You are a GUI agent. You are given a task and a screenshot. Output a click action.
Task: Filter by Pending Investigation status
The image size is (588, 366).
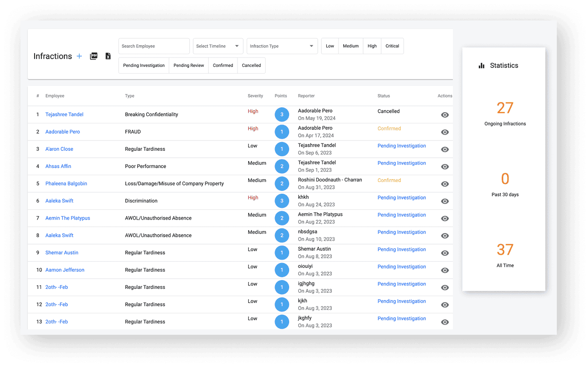(x=144, y=65)
